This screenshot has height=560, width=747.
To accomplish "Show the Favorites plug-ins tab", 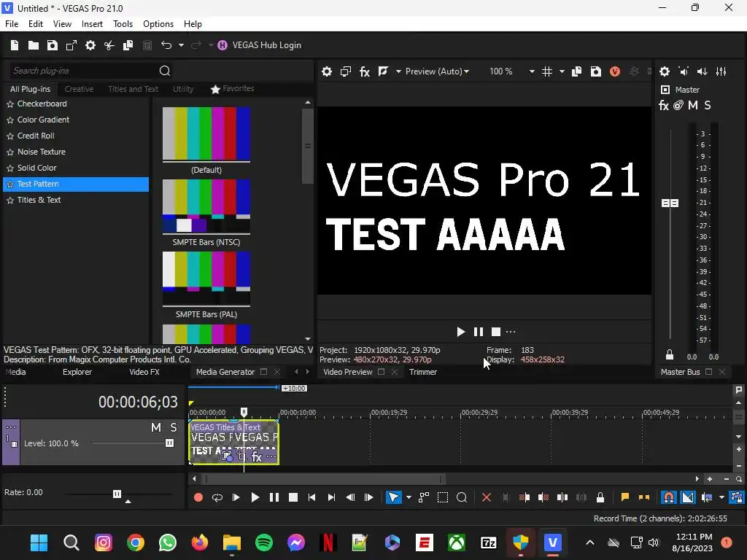I will point(233,88).
